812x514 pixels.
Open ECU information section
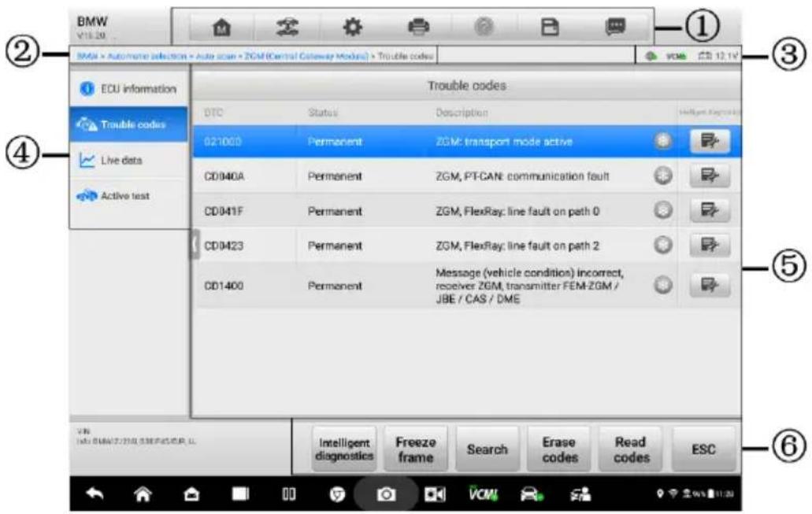click(x=128, y=89)
